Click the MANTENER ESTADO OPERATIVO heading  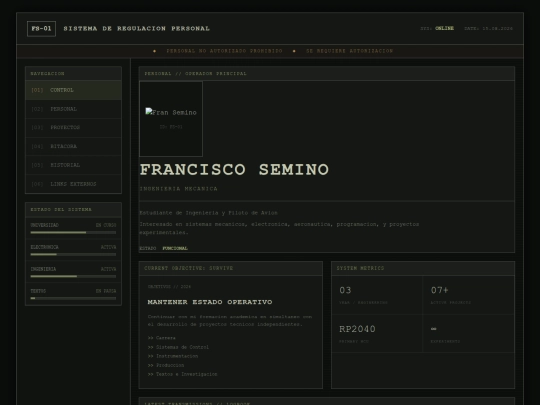(x=210, y=302)
